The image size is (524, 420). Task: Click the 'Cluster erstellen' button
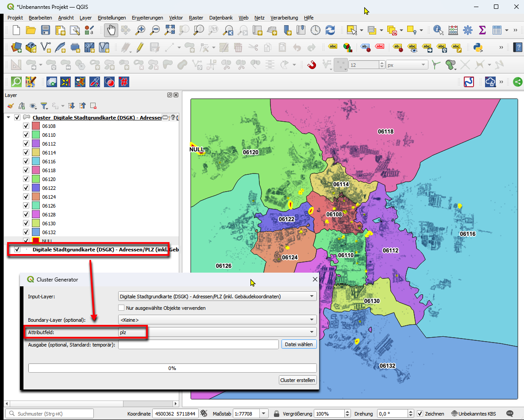[x=298, y=380]
